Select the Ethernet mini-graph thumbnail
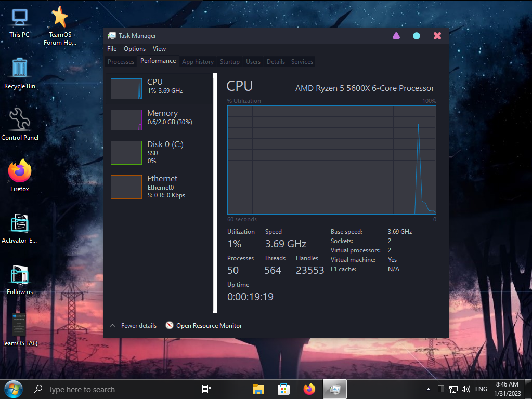Image resolution: width=532 pixels, height=399 pixels. tap(126, 187)
